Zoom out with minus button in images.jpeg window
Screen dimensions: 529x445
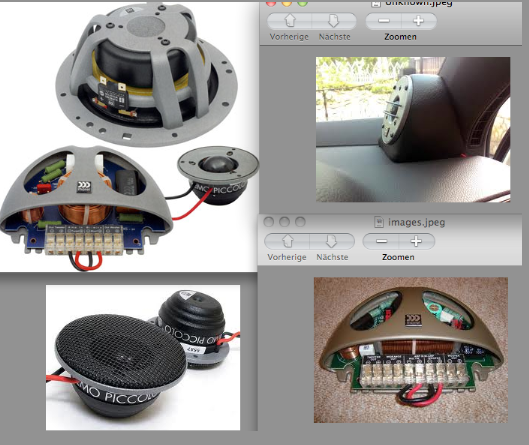[381, 241]
